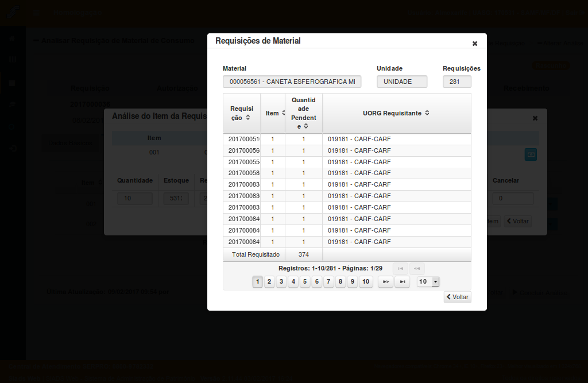Click Alterar Análise link in background page

click(x=560, y=43)
